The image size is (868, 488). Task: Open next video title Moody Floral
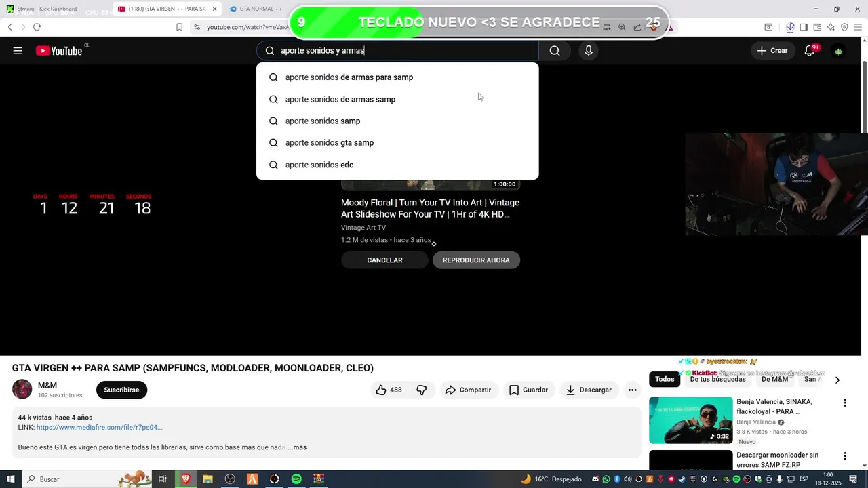[x=430, y=208]
